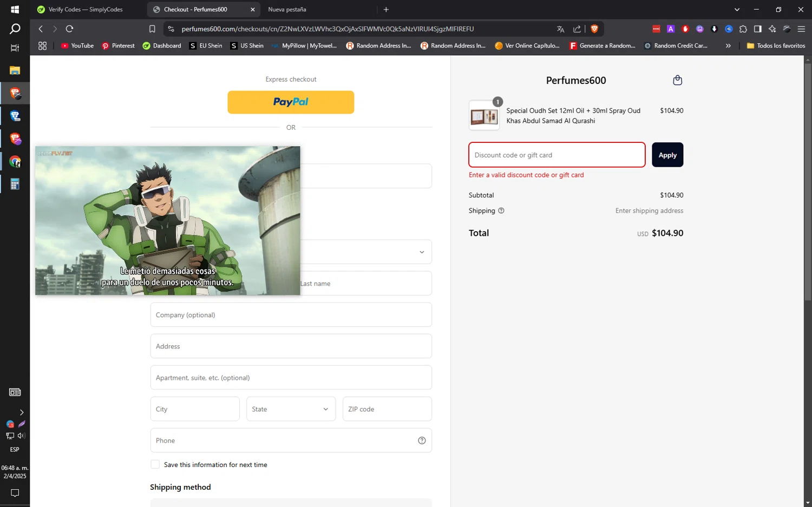The height and width of the screenshot is (507, 812).
Task: Open the YouTube bookmark
Action: [x=77, y=46]
